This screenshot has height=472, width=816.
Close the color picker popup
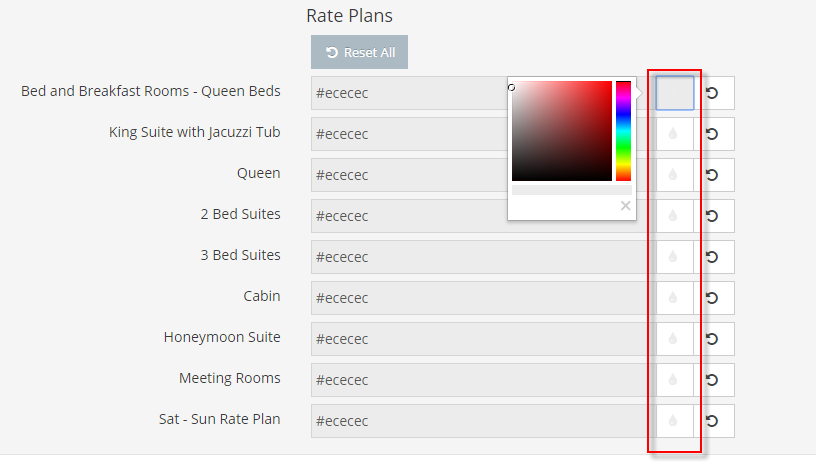[x=626, y=206]
